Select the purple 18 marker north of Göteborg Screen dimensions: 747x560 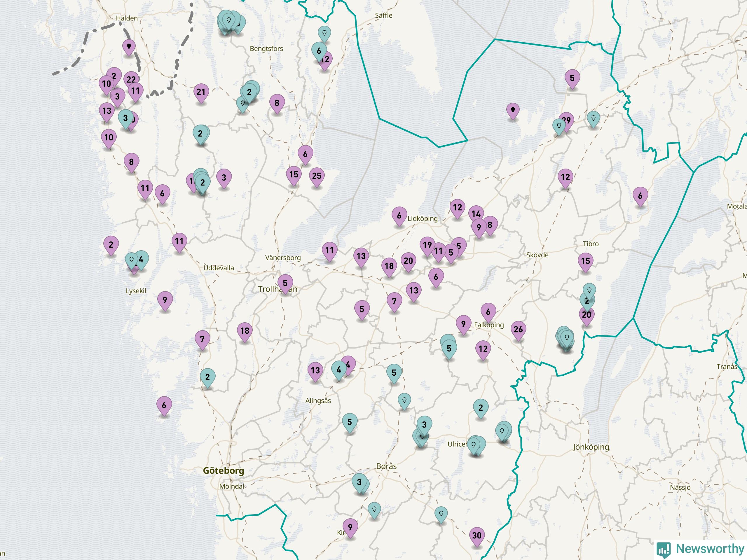click(245, 331)
